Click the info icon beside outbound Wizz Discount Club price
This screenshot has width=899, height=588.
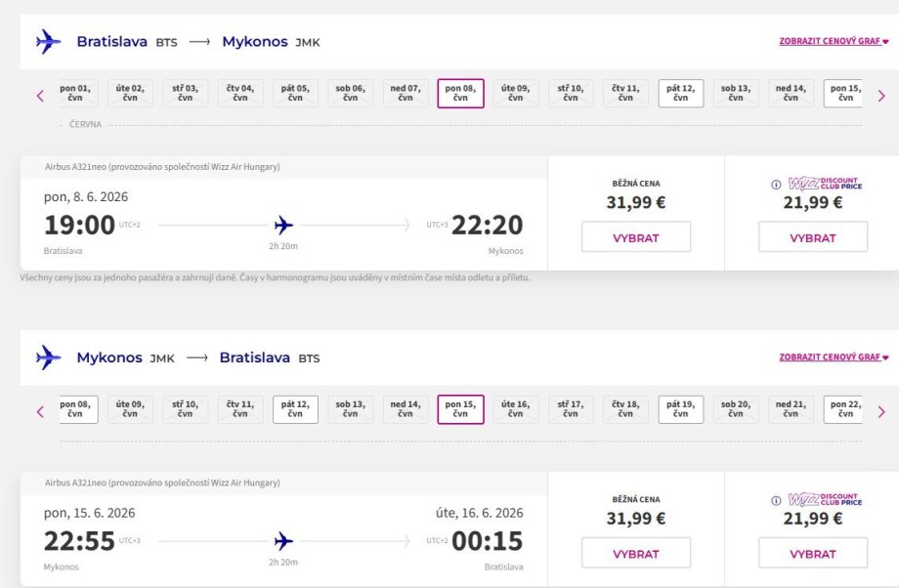[776, 185]
